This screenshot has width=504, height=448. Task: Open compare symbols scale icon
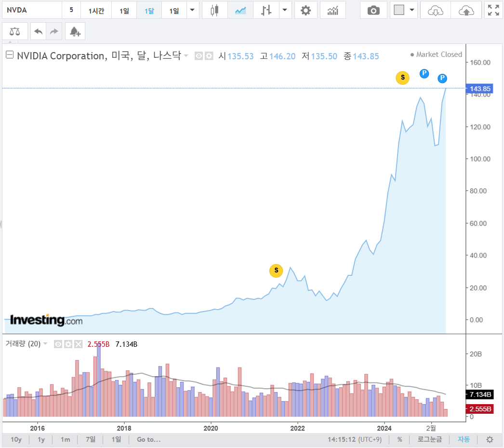point(15,31)
